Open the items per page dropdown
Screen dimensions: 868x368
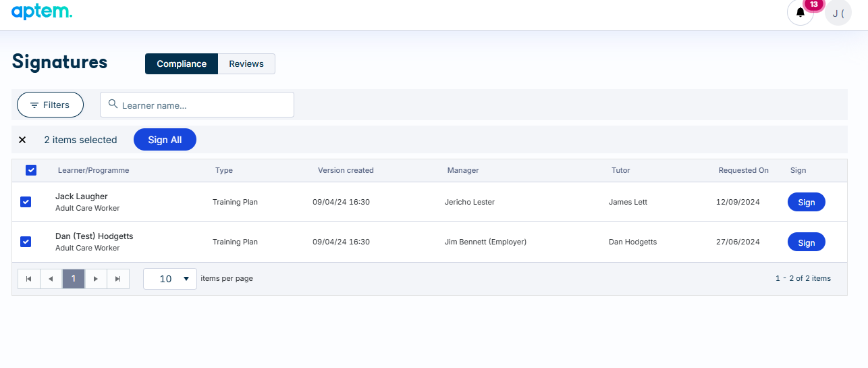tap(170, 279)
